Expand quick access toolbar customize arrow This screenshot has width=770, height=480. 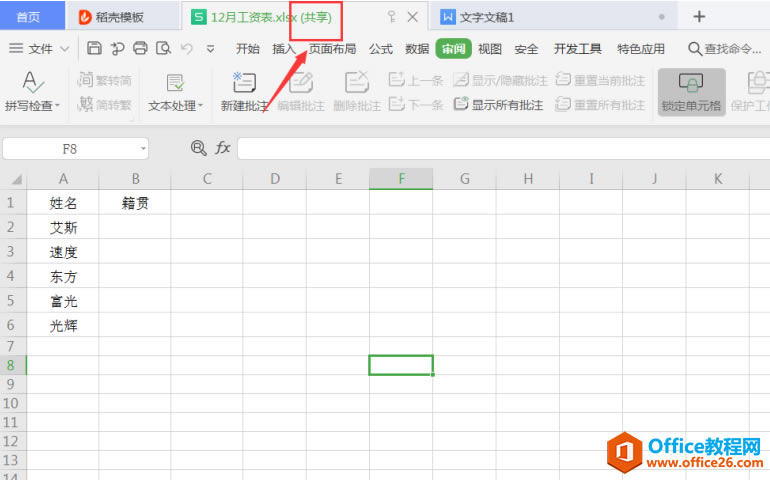coord(210,49)
